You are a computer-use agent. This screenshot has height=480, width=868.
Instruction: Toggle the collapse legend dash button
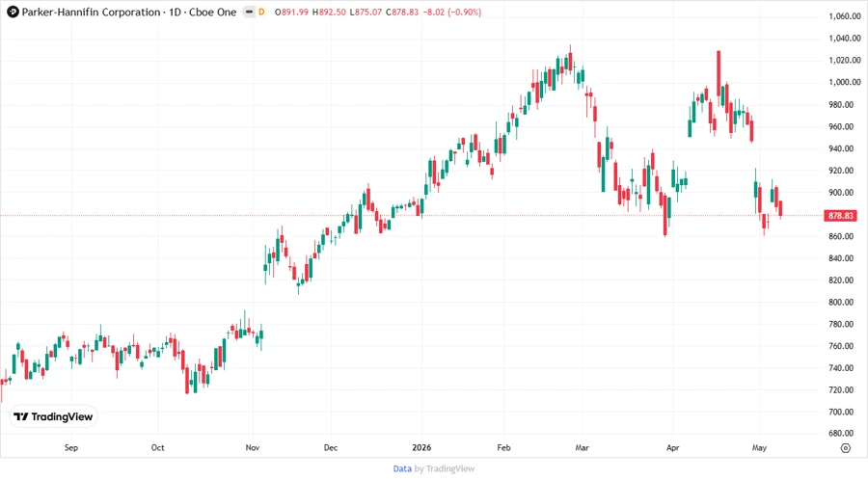[x=249, y=12]
